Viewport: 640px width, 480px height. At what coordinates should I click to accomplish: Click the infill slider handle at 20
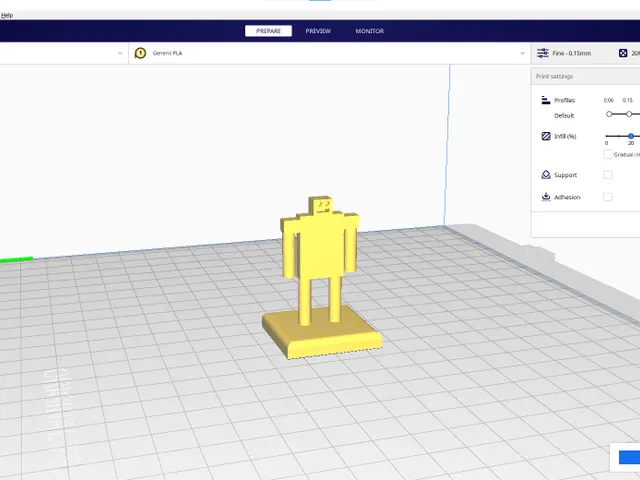tap(631, 136)
